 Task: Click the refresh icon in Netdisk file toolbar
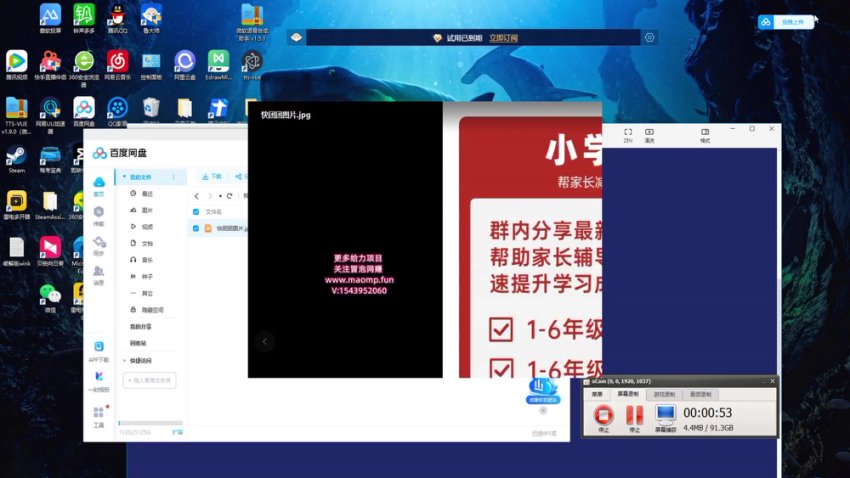(229, 196)
